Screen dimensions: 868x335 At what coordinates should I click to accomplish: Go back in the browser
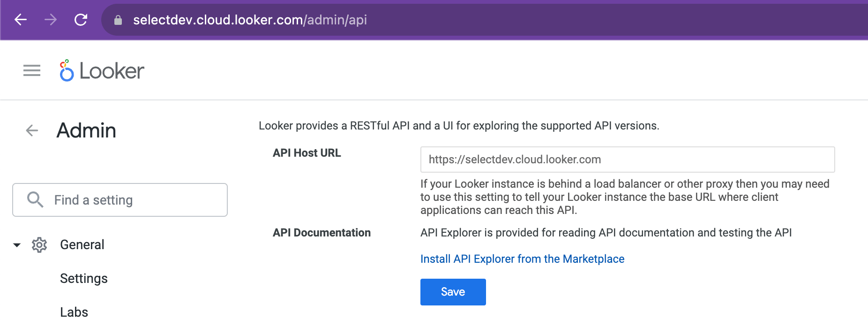[x=21, y=20]
